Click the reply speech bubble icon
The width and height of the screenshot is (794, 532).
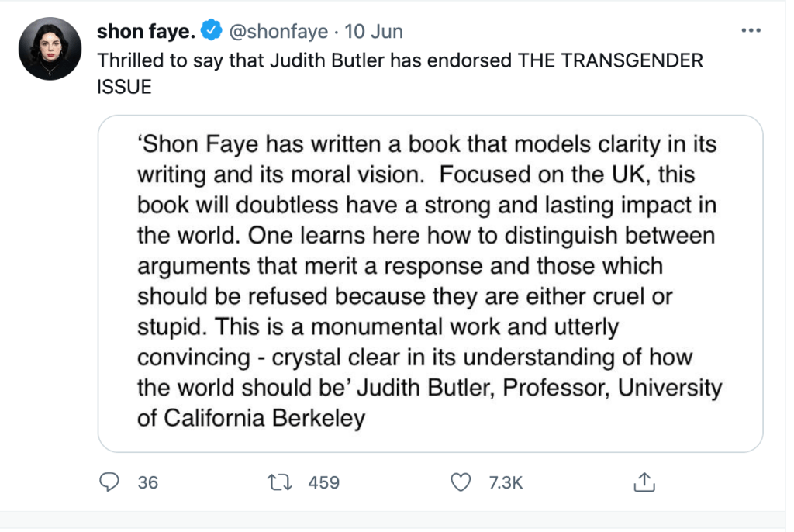click(112, 482)
